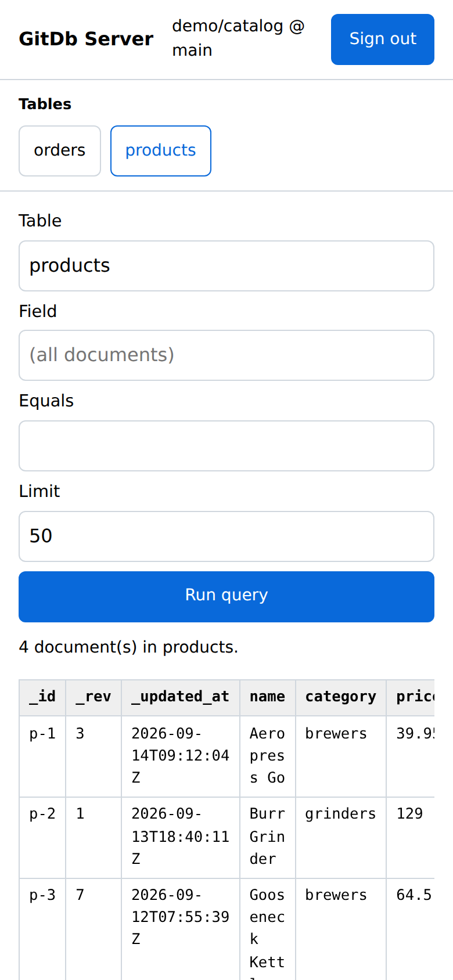The width and height of the screenshot is (453, 980).
Task: Focus the Equals input field
Action: (x=227, y=446)
